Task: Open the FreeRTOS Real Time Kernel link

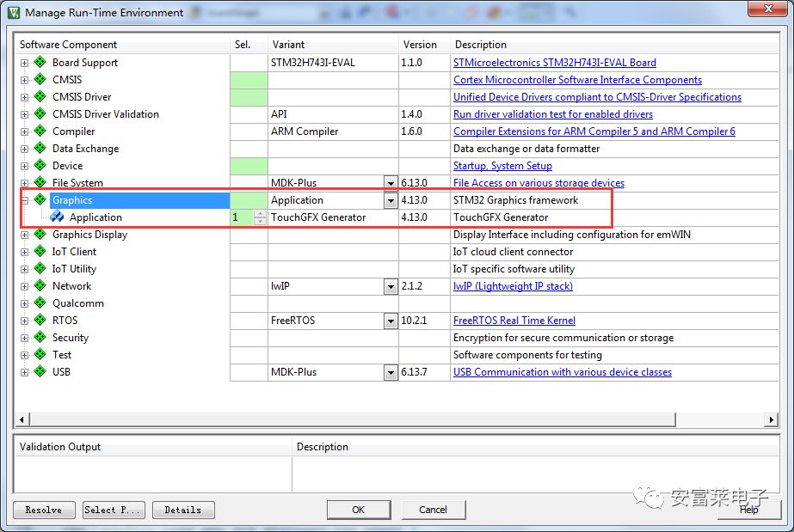Action: (514, 320)
